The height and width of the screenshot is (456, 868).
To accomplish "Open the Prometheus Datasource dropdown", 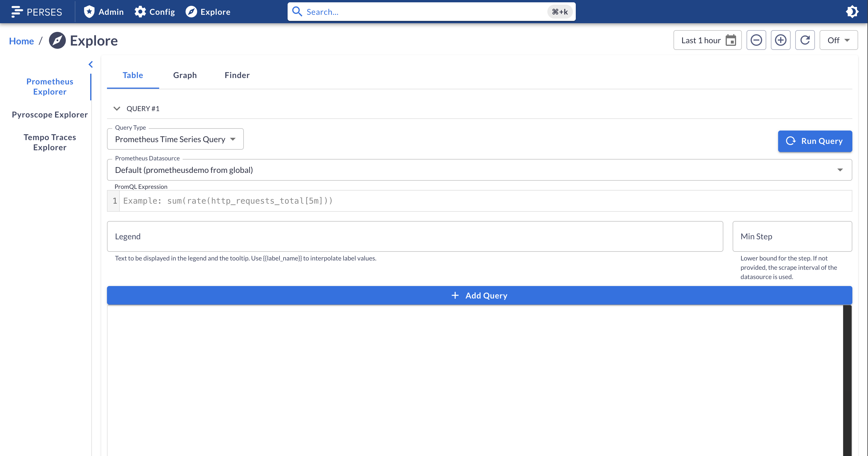I will (x=479, y=170).
